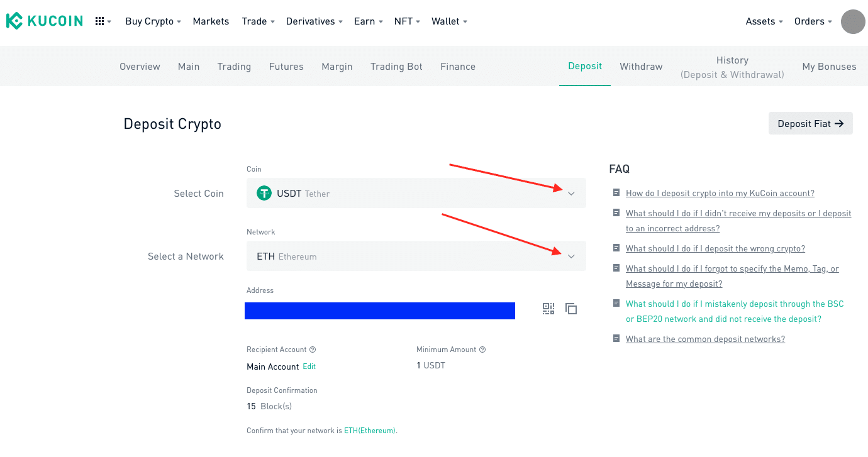Open the user profile avatar
Viewport: 868px width, 457px height.
tap(853, 21)
